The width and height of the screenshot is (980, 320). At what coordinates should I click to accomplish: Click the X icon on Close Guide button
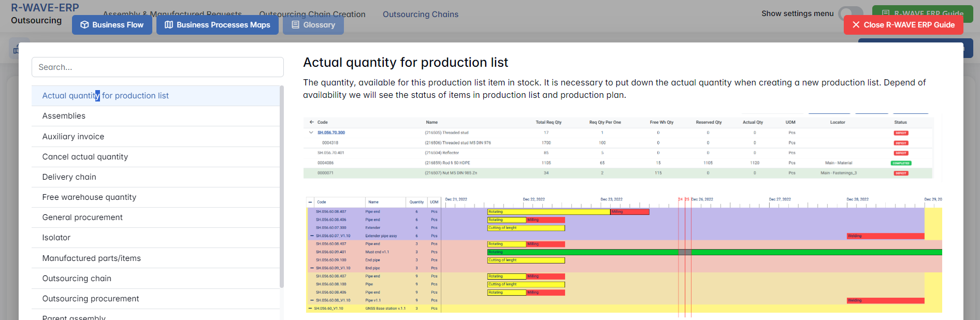click(856, 25)
